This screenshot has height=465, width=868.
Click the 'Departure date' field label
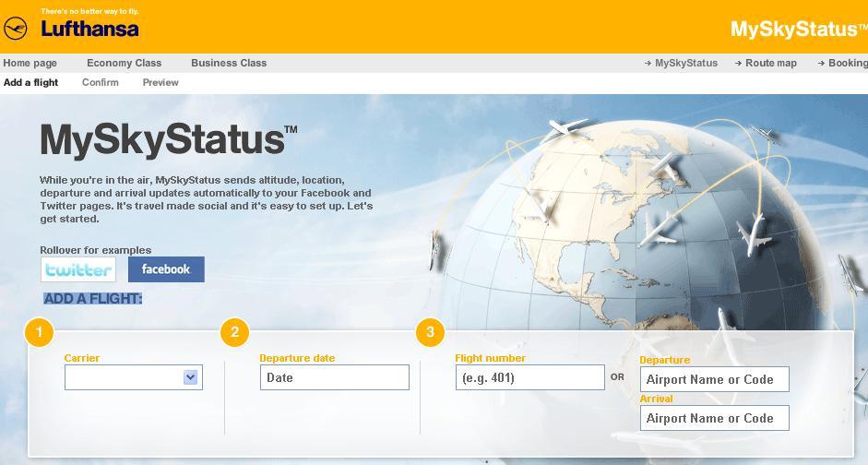point(297,358)
